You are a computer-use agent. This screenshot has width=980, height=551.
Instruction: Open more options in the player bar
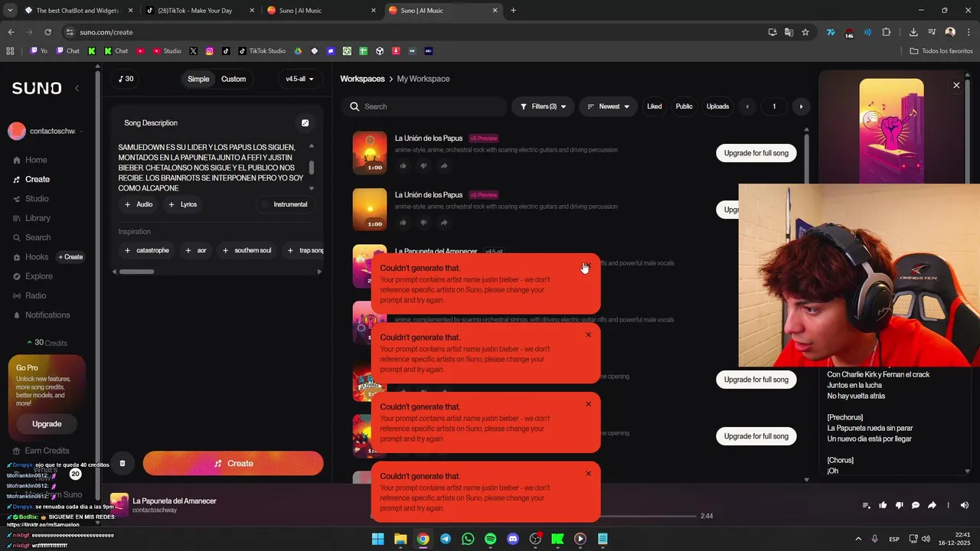click(949, 505)
